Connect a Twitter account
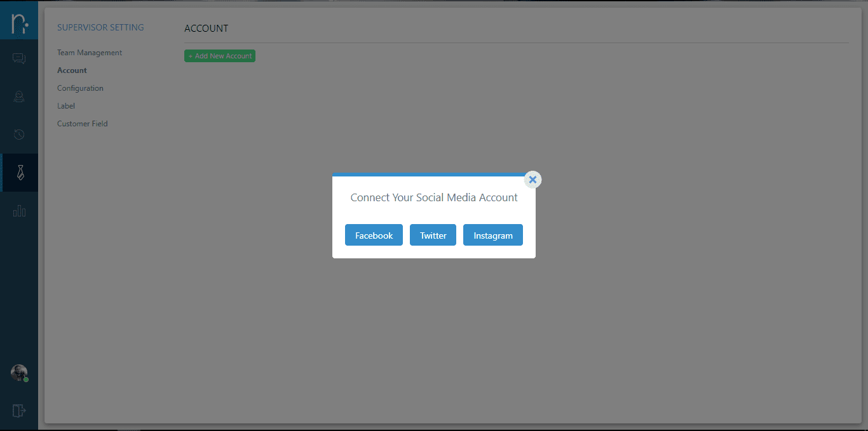The width and height of the screenshot is (868, 431). pos(433,235)
